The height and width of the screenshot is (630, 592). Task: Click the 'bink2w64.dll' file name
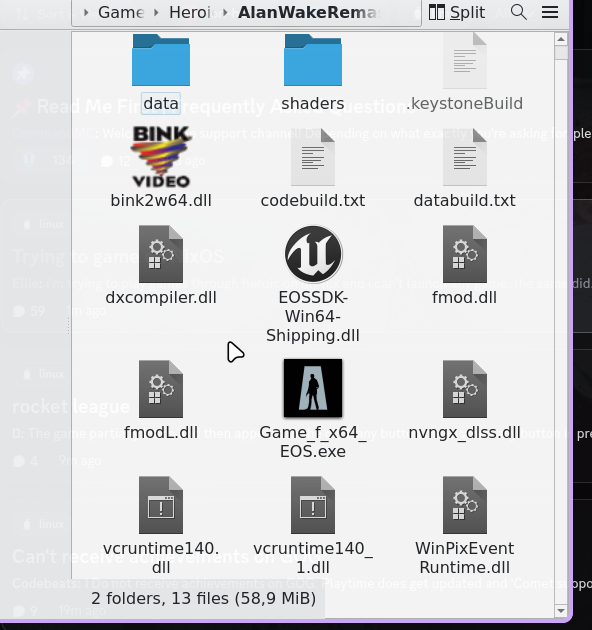click(161, 200)
